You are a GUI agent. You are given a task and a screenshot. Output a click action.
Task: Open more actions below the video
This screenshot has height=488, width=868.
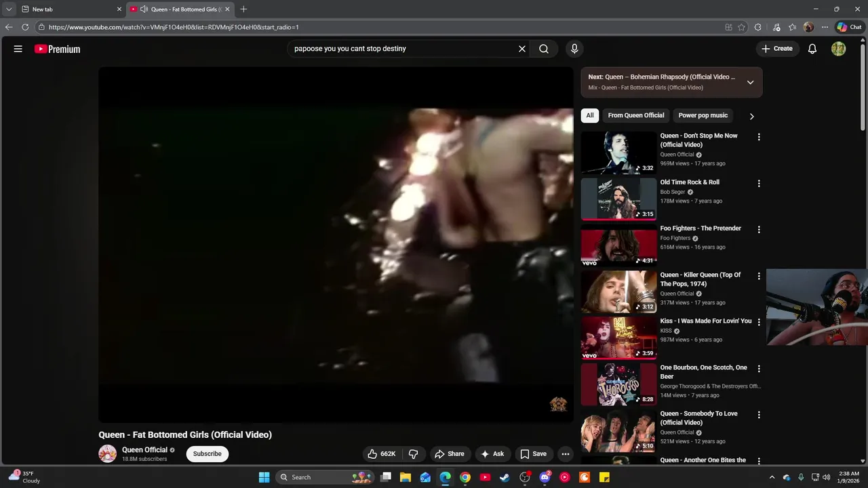(x=566, y=454)
